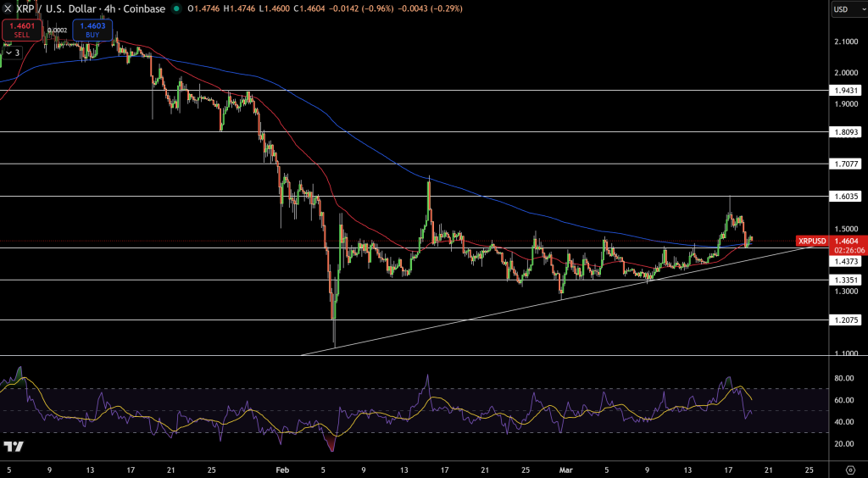868x478 pixels.
Task: Open chart settings hexagon gear icon
Action: tap(851, 470)
